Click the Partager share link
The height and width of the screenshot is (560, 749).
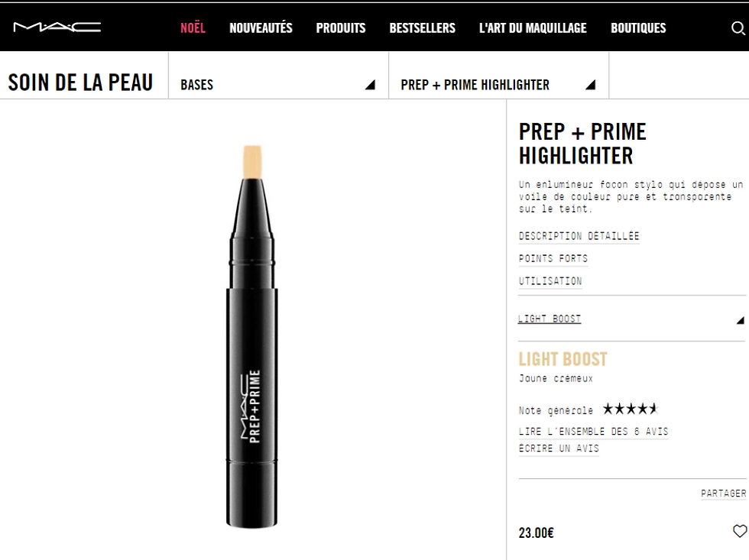[x=723, y=494]
